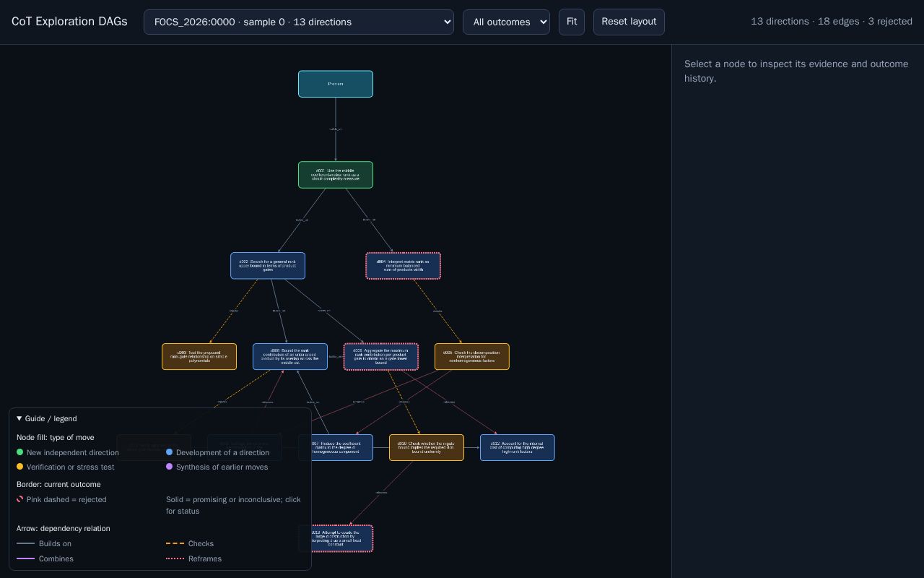Select node d001 middle coefficient-matrix rank

[x=336, y=175]
